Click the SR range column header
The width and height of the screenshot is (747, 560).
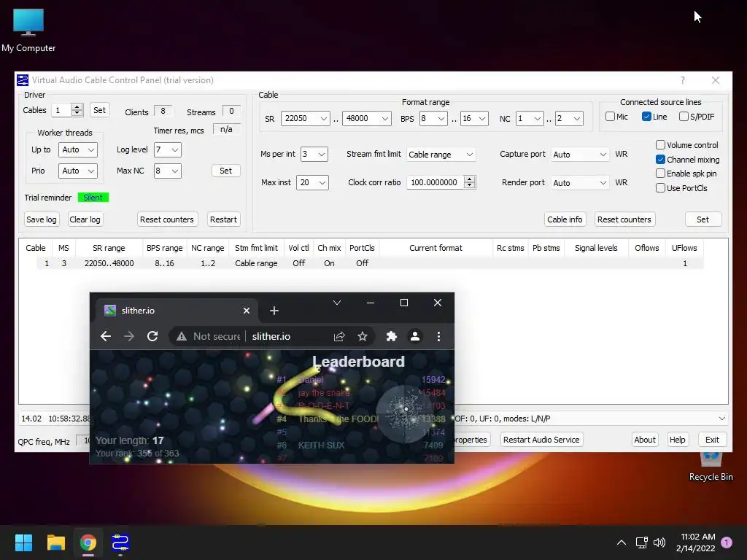click(x=109, y=248)
